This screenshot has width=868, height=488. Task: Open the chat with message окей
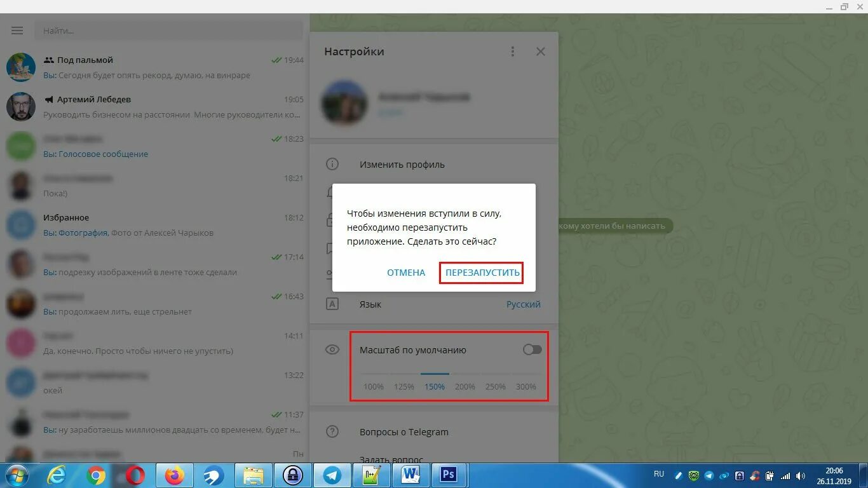pyautogui.click(x=155, y=383)
